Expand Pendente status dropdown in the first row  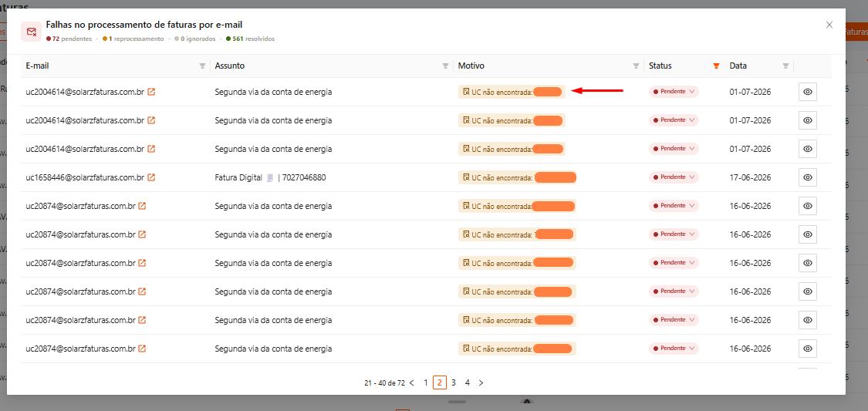(674, 92)
